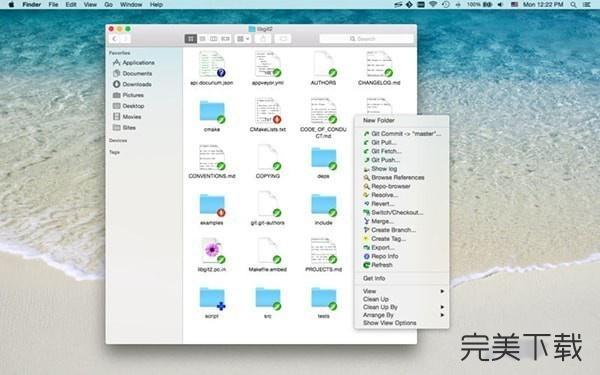Screen dimensions: 600x375
Task: Open the include folder
Action: 324,205
